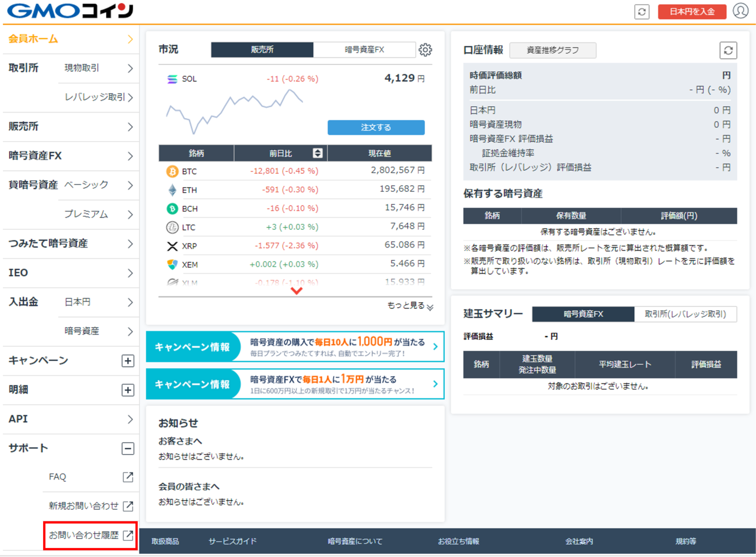Click 取扱商品 in the footer

pyautogui.click(x=165, y=541)
